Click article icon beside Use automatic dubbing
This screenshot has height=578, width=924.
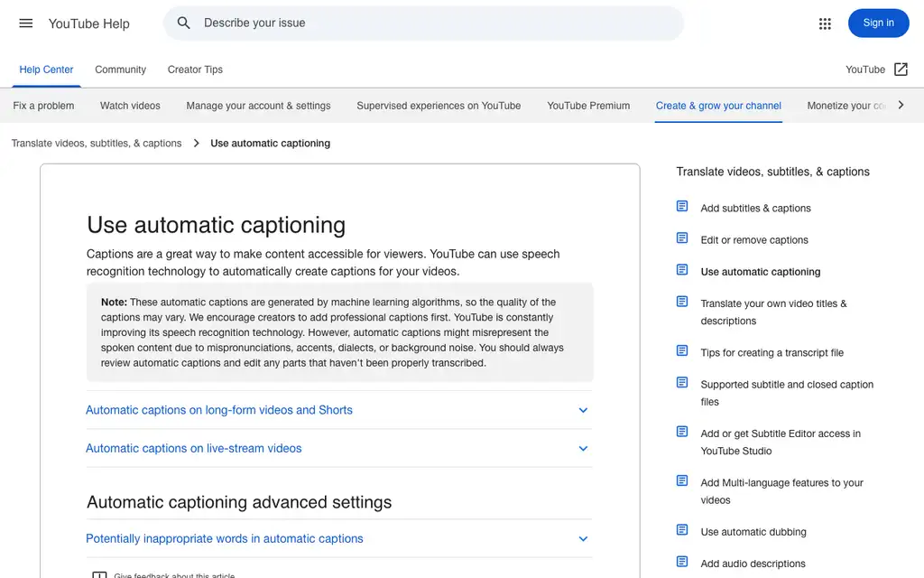coord(682,530)
